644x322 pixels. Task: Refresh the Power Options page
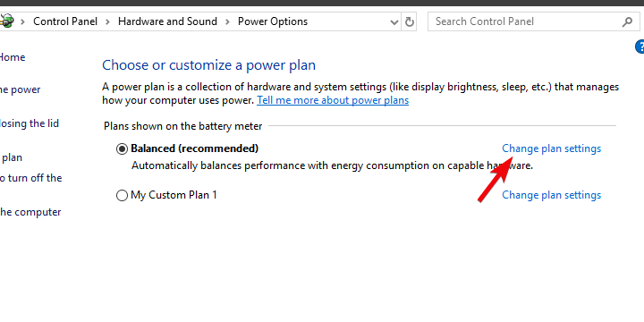[x=410, y=21]
